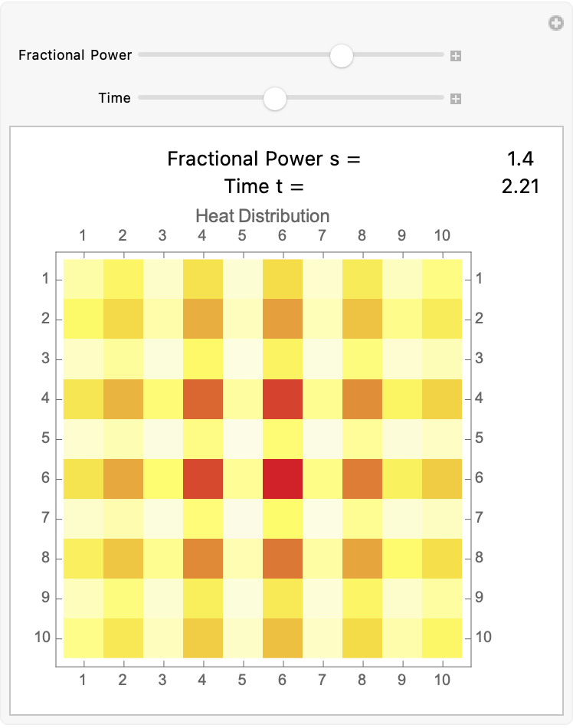Click the orange cell at row 8, column 6
Screen dimensions: 573x728
[x=283, y=559]
